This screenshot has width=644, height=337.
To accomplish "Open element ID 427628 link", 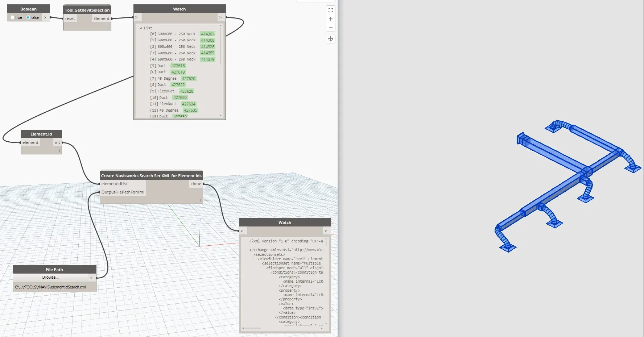I will 187,91.
